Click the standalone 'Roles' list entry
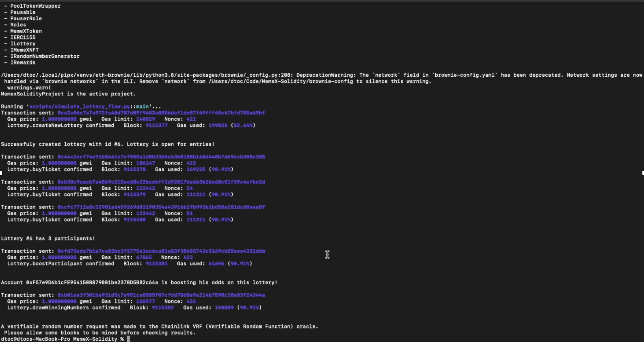The height and width of the screenshot is (342, 644). (x=18, y=25)
